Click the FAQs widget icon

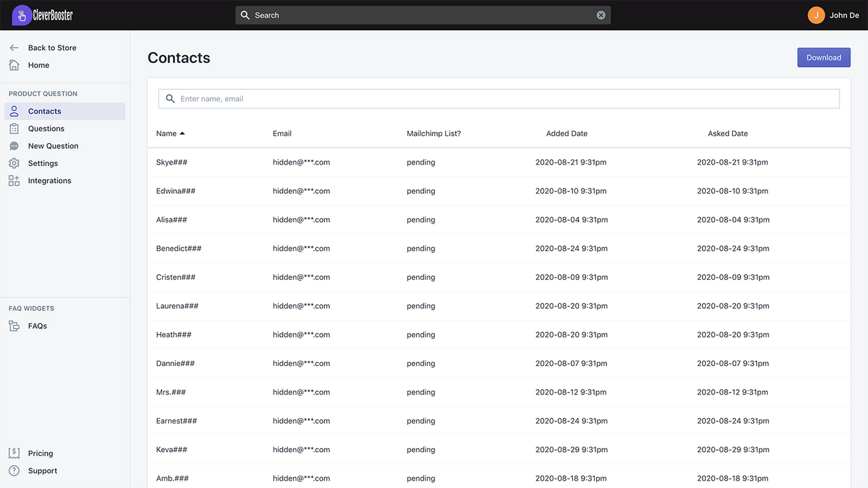(14, 326)
